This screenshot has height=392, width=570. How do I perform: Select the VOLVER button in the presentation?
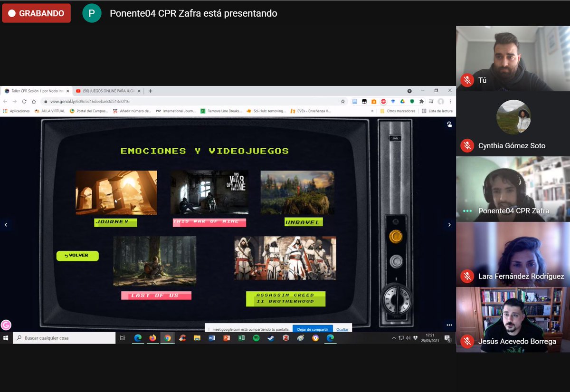pos(77,256)
